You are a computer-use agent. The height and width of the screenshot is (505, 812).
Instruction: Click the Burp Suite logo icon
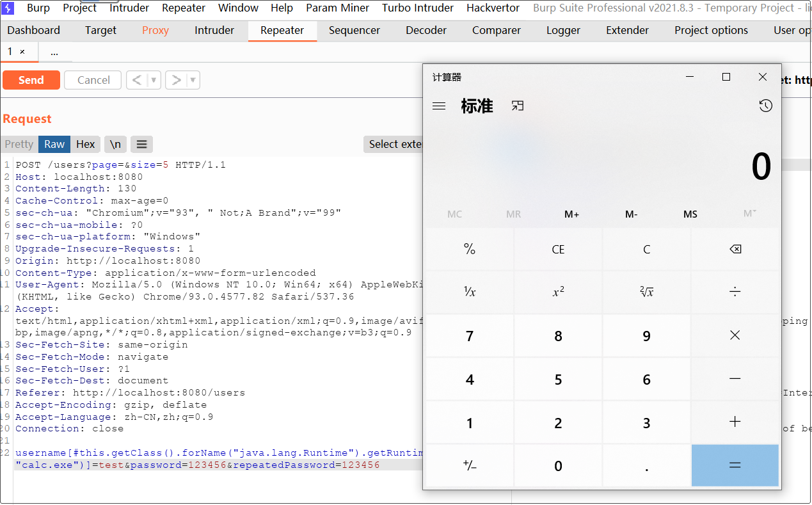tap(8, 8)
